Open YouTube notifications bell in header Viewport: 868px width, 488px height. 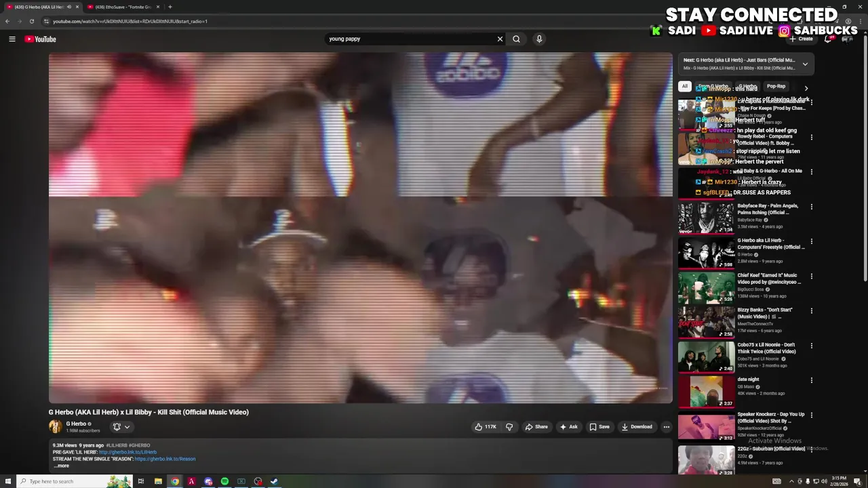point(828,39)
